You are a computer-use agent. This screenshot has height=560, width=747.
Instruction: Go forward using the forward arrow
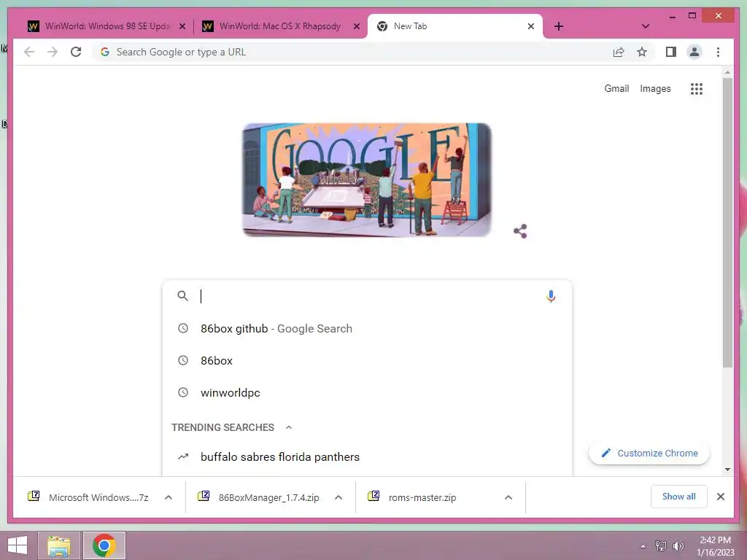click(53, 52)
